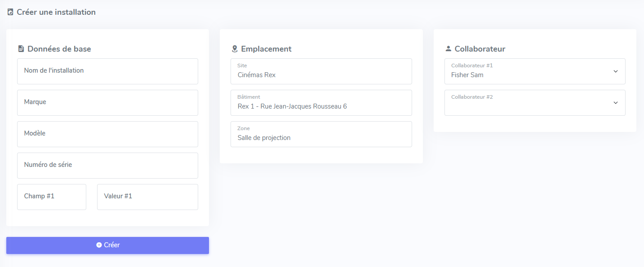The height and width of the screenshot is (267, 644).
Task: Focus the Nom de l'installation field
Action: tap(107, 71)
